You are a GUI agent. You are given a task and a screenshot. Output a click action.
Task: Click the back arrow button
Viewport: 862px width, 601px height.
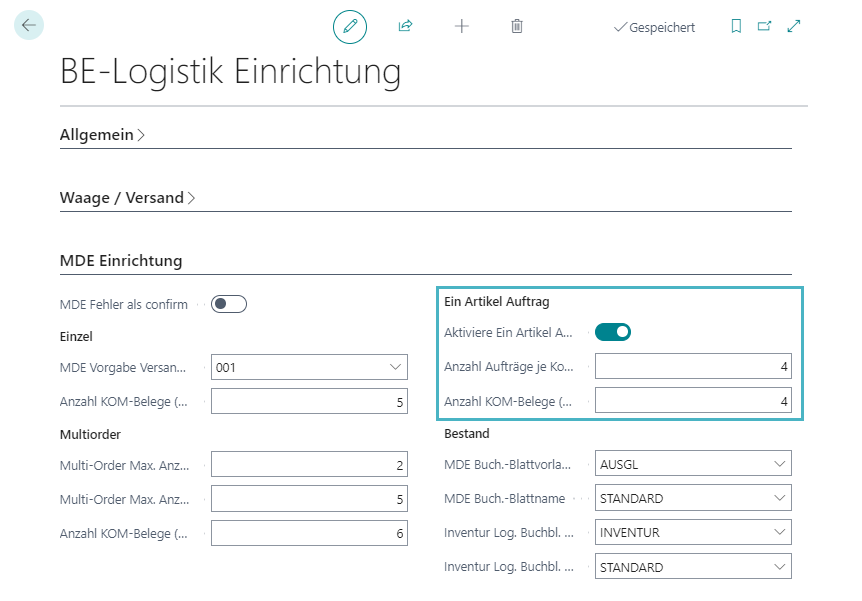point(28,25)
